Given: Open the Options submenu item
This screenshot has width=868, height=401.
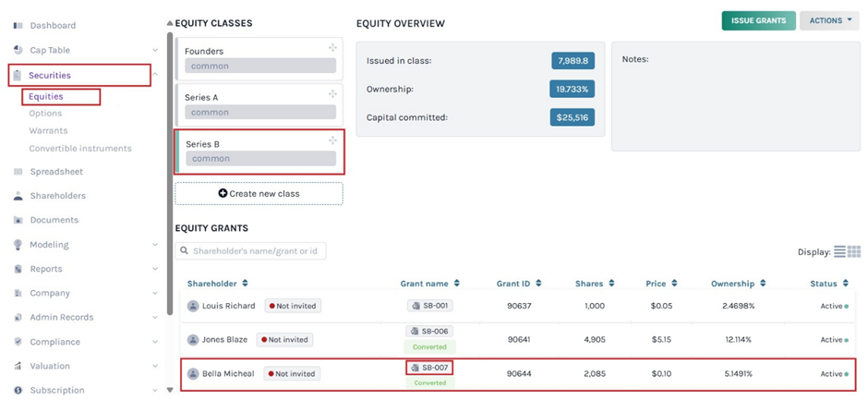Looking at the screenshot, I should coord(45,114).
